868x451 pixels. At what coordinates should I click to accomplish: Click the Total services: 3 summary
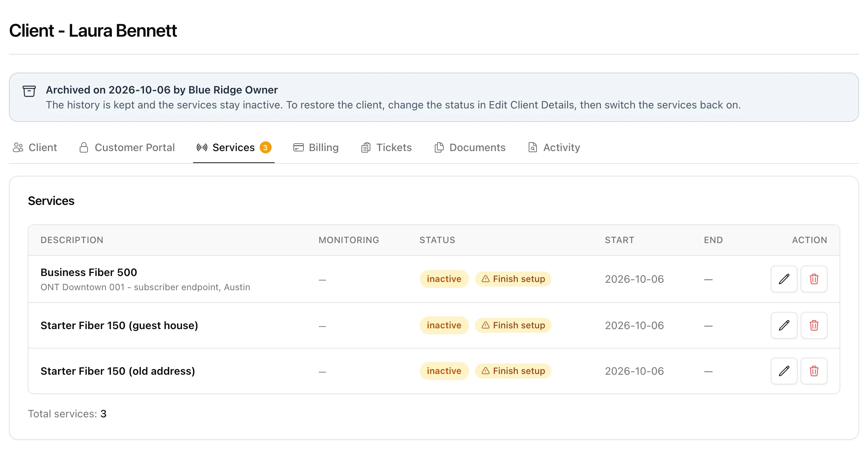click(x=67, y=414)
